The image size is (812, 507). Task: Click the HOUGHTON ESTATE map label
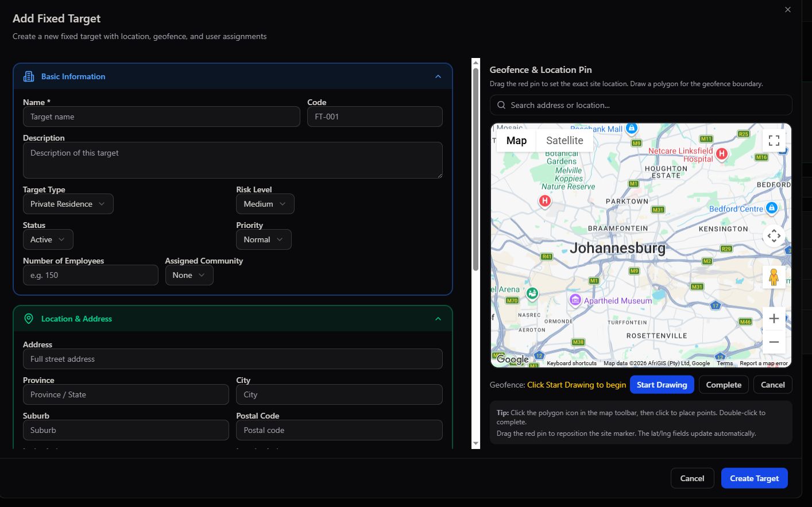(666, 172)
